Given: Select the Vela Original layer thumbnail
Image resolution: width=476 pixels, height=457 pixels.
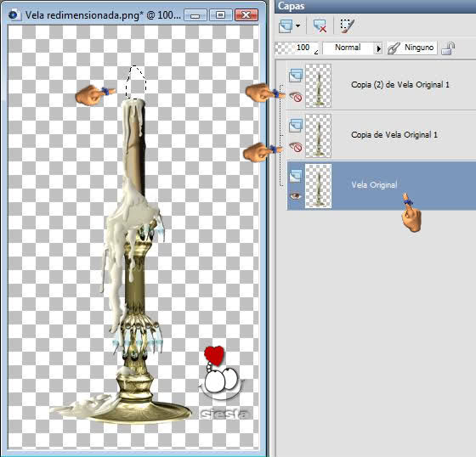Looking at the screenshot, I should [x=318, y=186].
